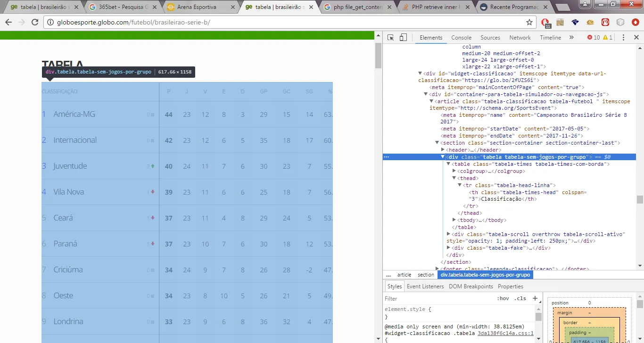Close the DevTools panel
The image size is (644, 343).
(636, 38)
